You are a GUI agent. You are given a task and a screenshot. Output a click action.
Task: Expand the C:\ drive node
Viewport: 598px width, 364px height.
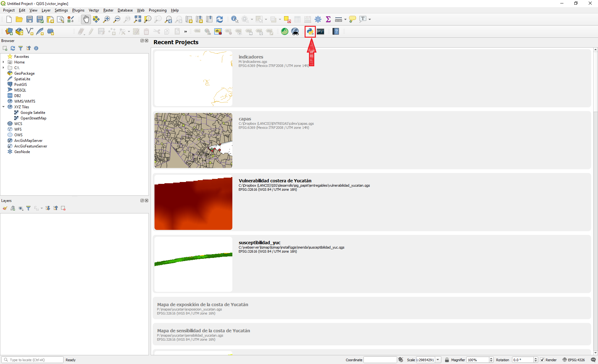pyautogui.click(x=3, y=68)
